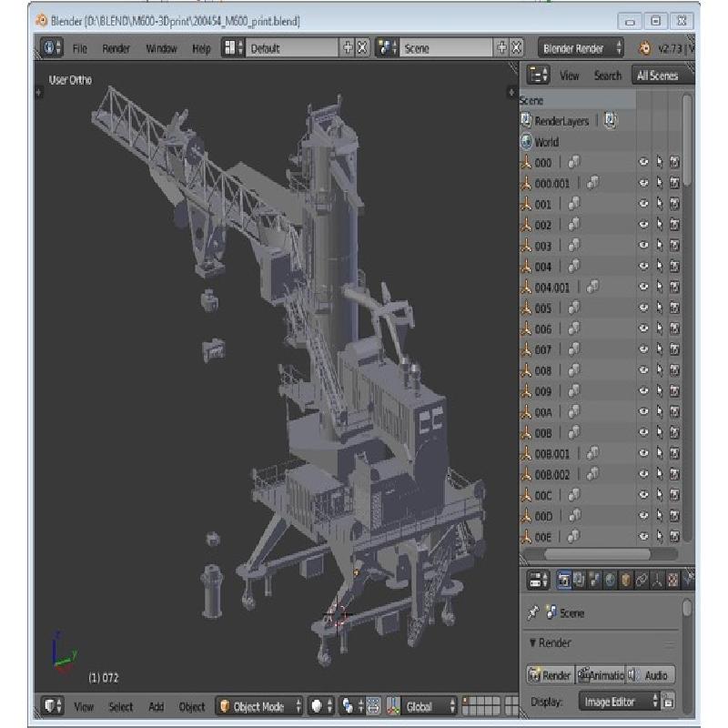Hide object 000 using eye icon
The height and width of the screenshot is (728, 728).
click(x=643, y=163)
